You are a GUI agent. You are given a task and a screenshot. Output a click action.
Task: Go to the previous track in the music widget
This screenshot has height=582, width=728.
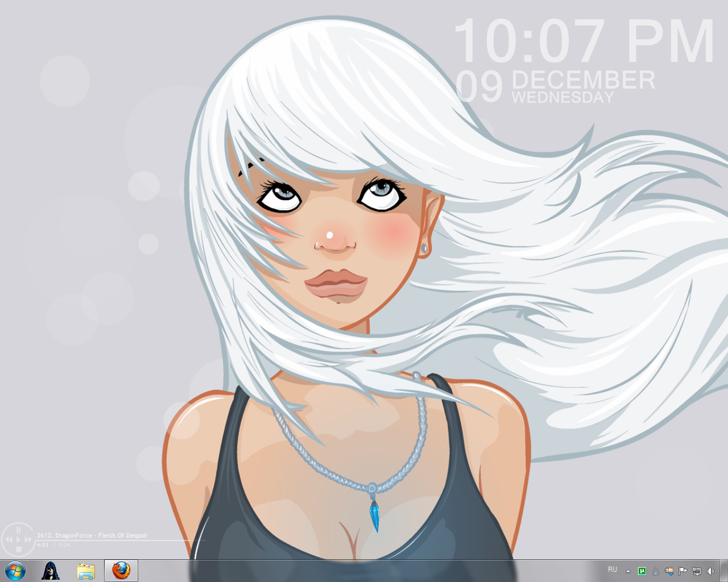coord(9,539)
